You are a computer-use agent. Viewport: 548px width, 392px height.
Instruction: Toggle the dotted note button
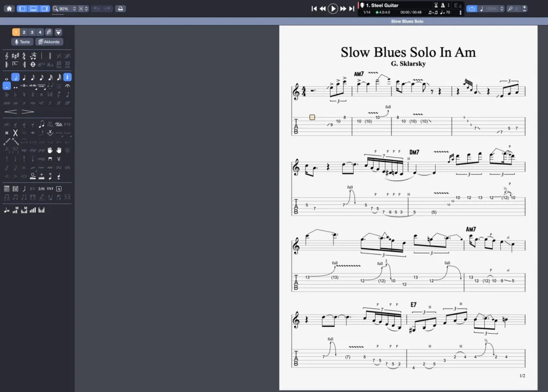coord(6,86)
